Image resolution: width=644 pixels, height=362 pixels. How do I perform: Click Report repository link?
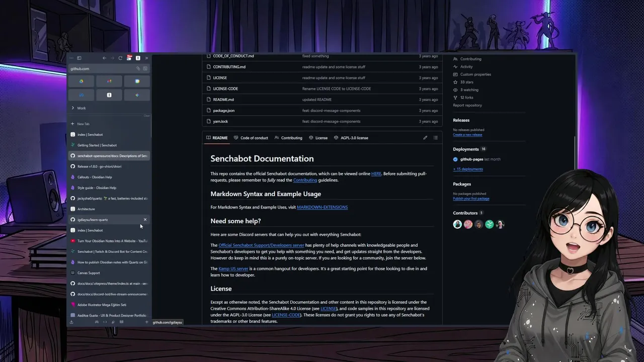coord(467,105)
